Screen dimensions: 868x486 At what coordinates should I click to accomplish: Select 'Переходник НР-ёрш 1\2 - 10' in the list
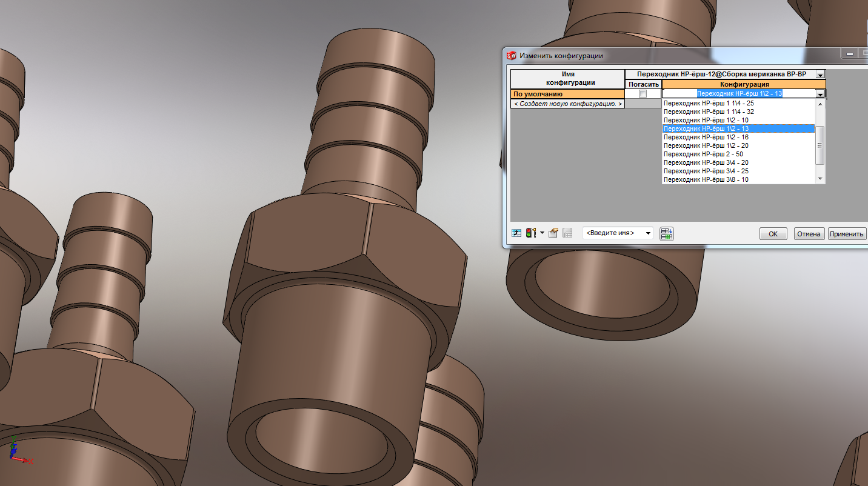(x=738, y=120)
